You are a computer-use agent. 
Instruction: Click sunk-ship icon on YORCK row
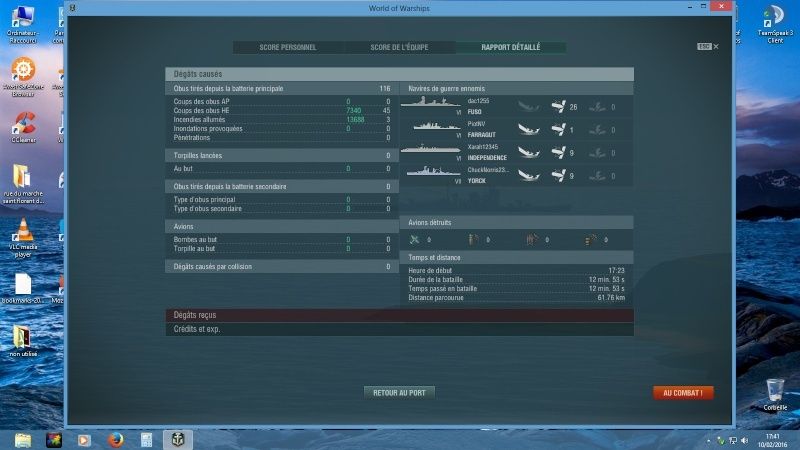pos(529,176)
